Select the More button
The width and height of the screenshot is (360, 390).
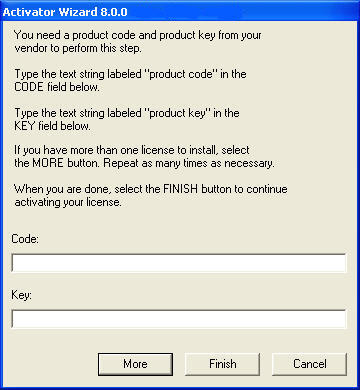pos(135,364)
